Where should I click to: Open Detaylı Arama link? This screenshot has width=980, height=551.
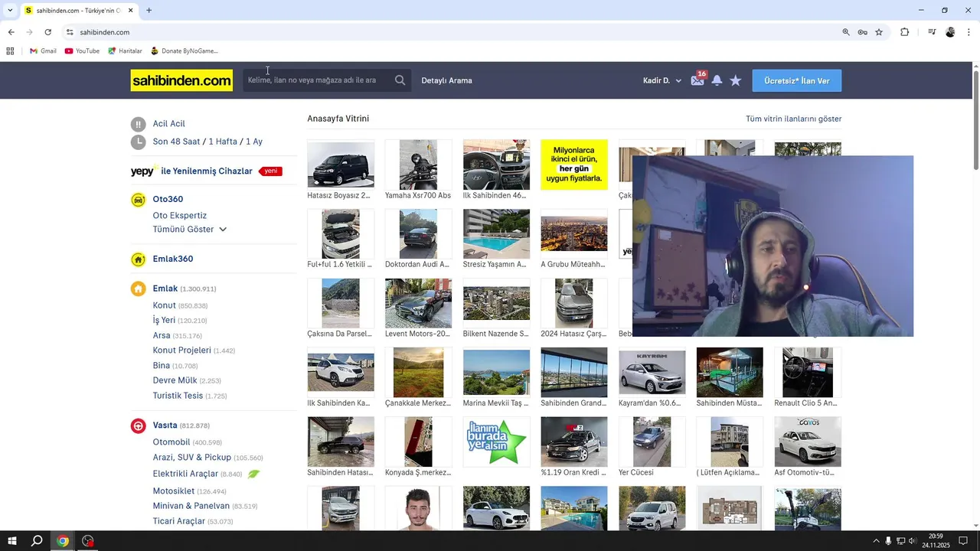(446, 80)
